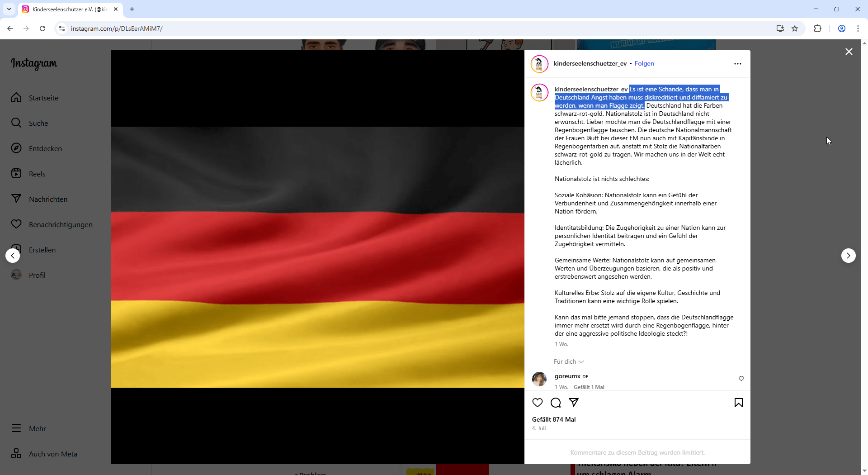Go back in browser
868x475 pixels.
tap(10, 28)
